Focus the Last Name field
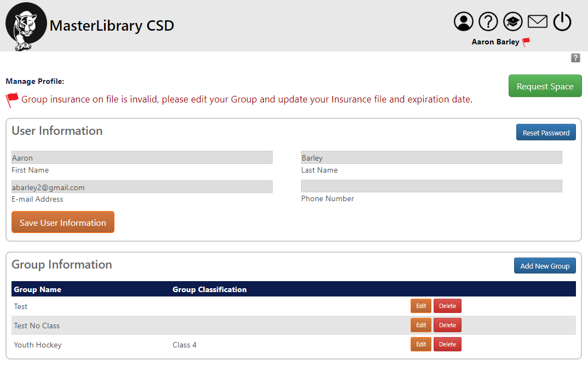This screenshot has height=365, width=588. click(431, 157)
